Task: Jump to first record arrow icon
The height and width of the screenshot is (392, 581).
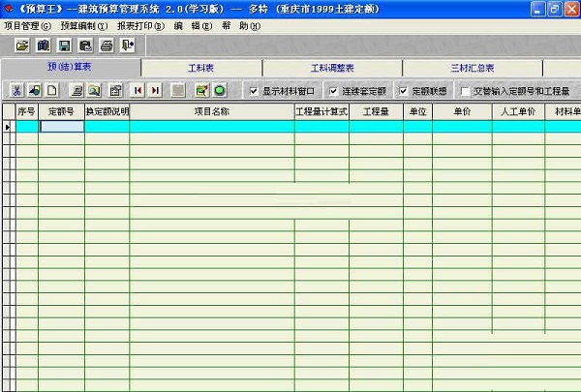Action: (x=138, y=90)
